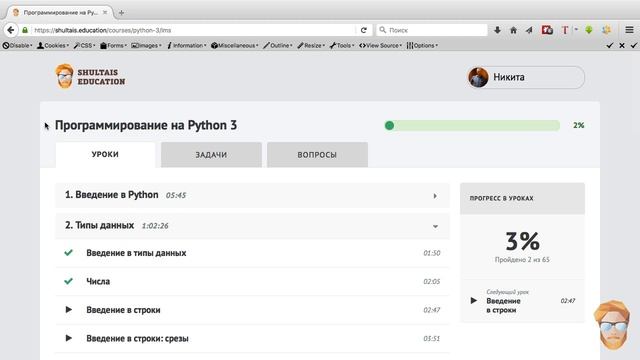Go to the browser home icon
Image resolution: width=640 pixels, height=360 pixels.
(513, 30)
